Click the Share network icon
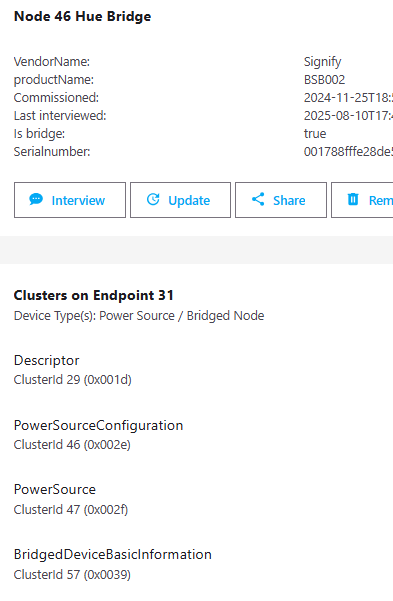 coord(258,199)
